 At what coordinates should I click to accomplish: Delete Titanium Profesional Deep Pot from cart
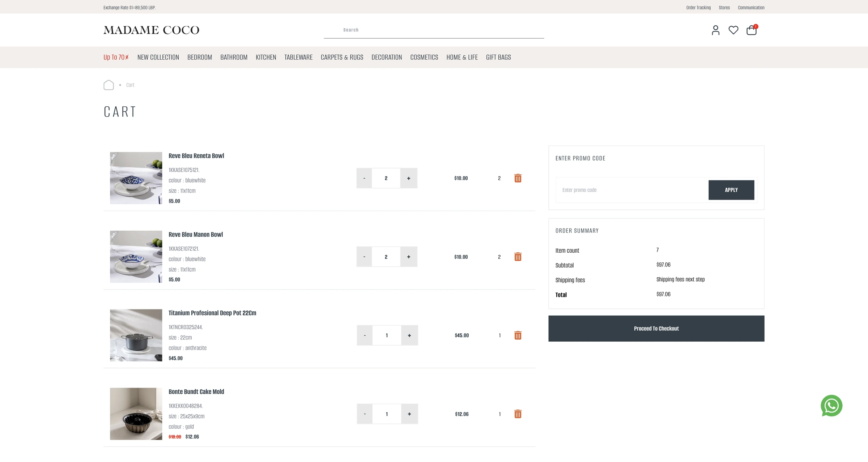tap(518, 335)
